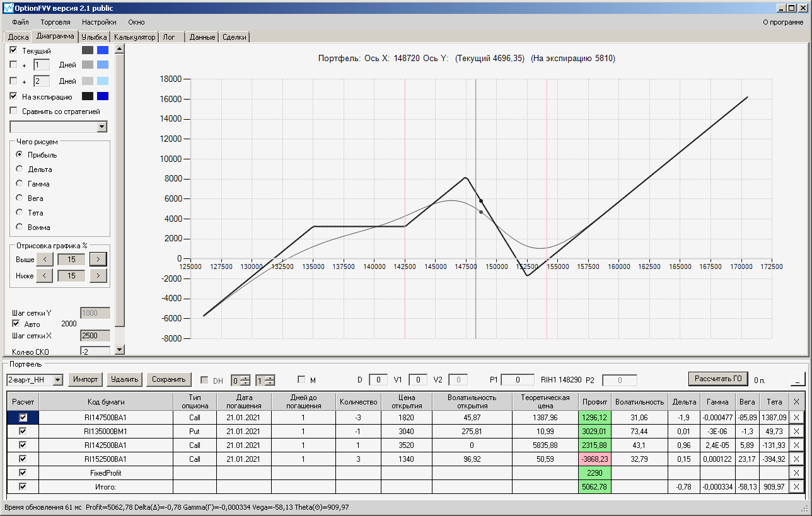The height and width of the screenshot is (516, 812).
Task: Uncheck the Расчет box for RI152500BA1
Action: (23, 459)
